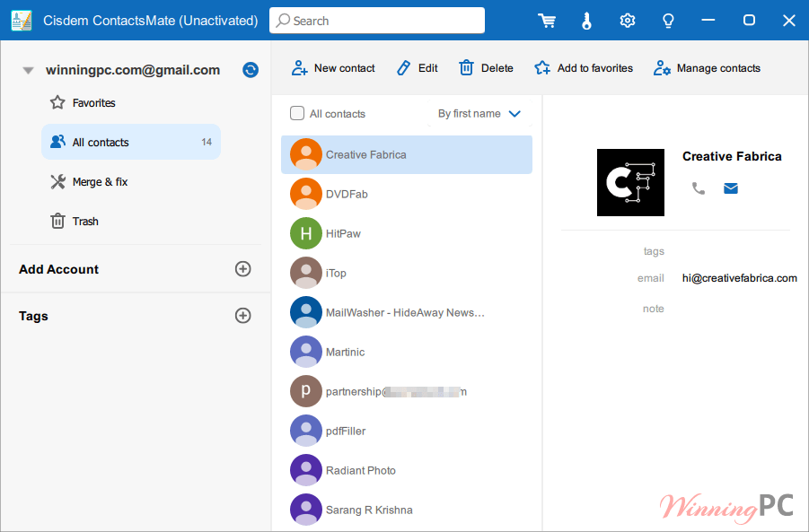Check the All contacts checkbox
The height and width of the screenshot is (532, 809).
297,113
